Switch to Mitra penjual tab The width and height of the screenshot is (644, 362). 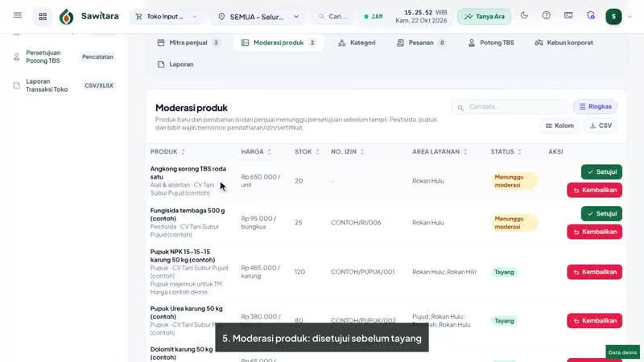[188, 43]
